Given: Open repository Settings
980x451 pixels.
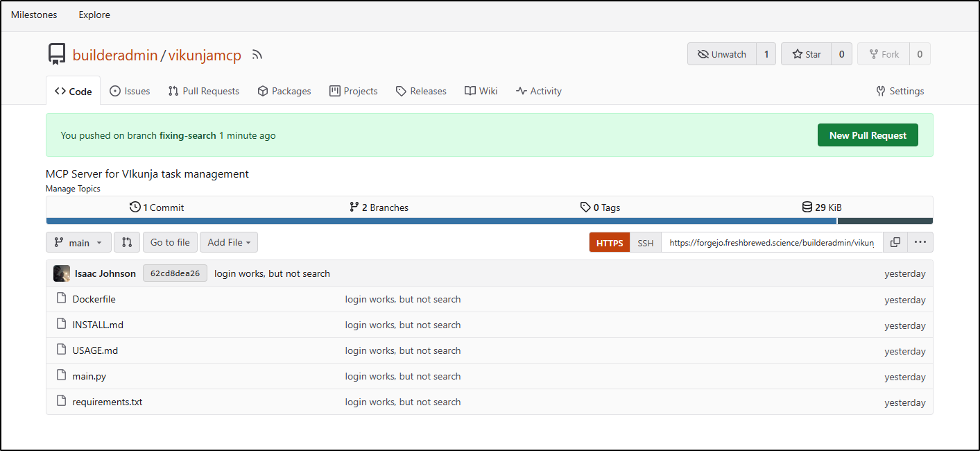Looking at the screenshot, I should [900, 91].
